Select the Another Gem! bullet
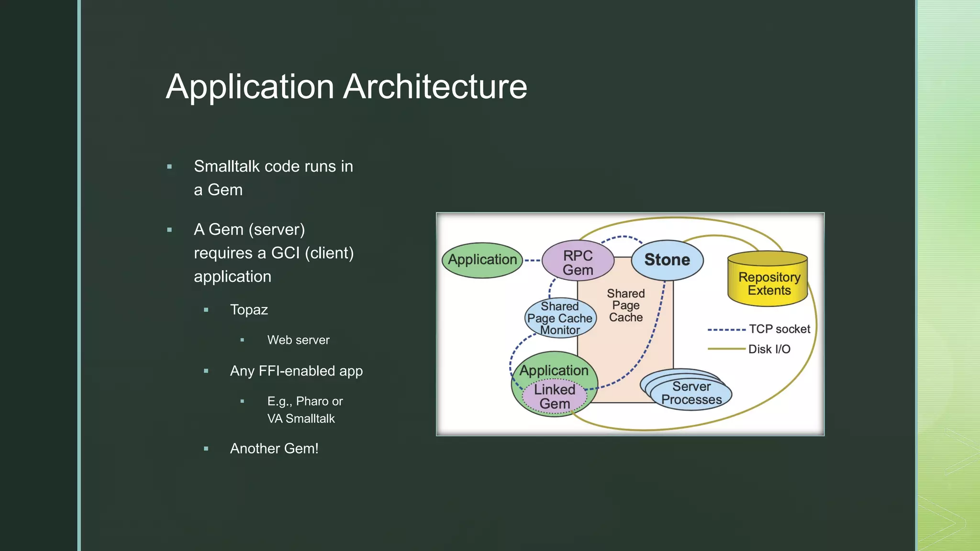This screenshot has height=551, width=980. click(274, 449)
